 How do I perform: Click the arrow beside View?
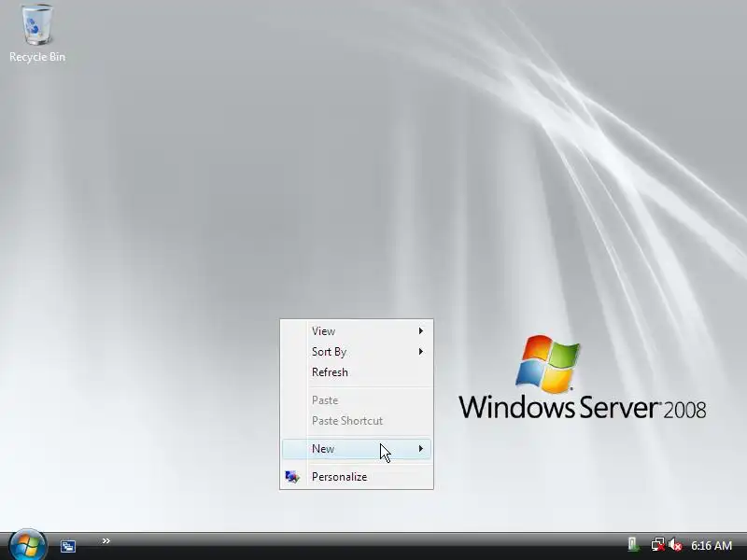(421, 331)
